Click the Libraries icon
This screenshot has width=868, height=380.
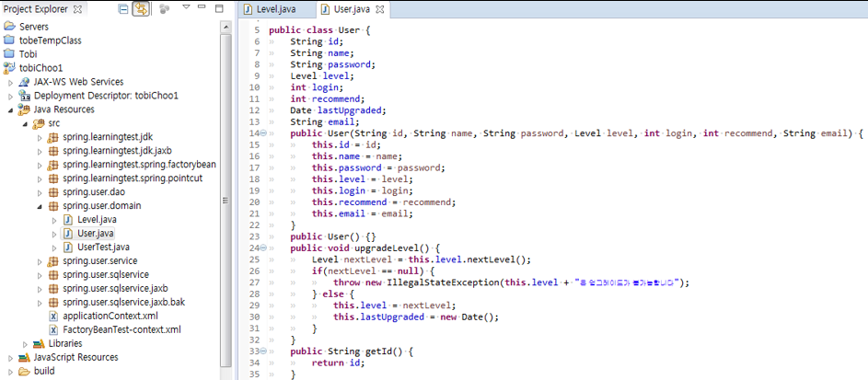pyautogui.click(x=38, y=344)
